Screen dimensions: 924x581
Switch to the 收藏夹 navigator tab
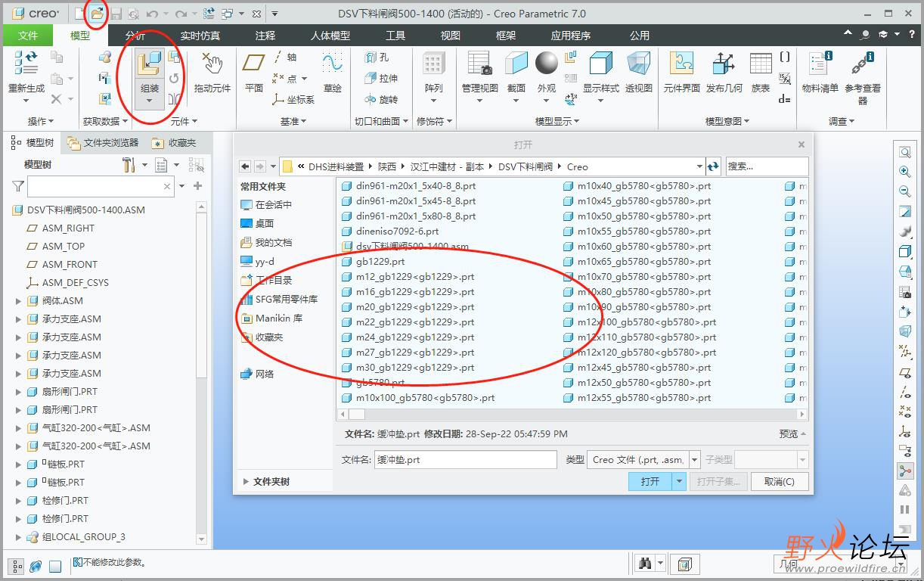coord(174,142)
